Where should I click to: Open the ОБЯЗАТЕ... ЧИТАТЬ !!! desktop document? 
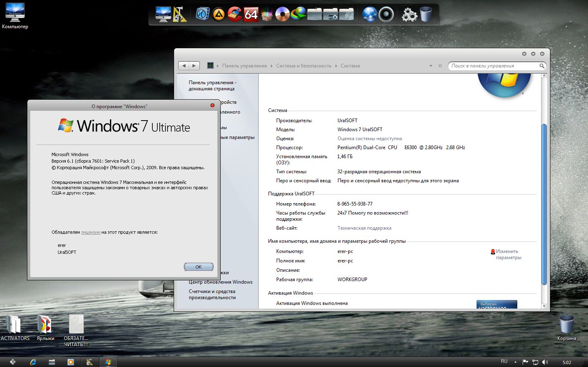point(76,331)
